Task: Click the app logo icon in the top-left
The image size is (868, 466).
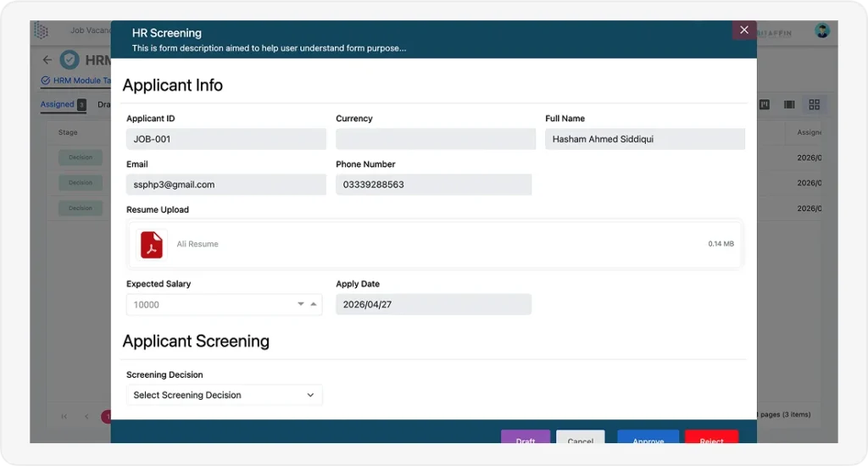Action: click(41, 31)
